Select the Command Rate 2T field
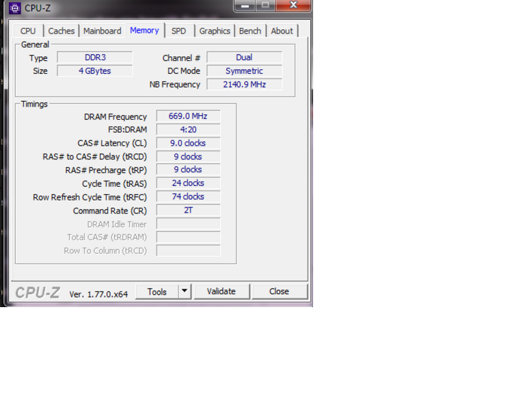 point(188,211)
